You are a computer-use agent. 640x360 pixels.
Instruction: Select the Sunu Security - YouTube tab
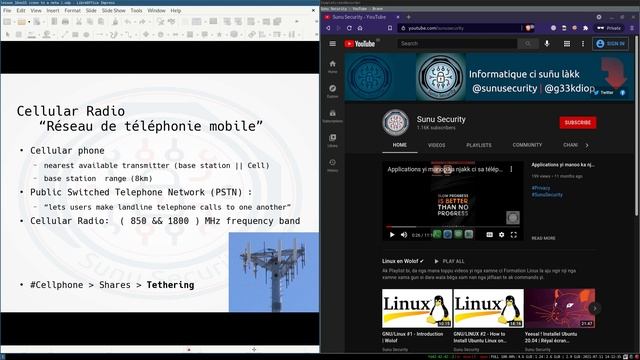coord(359,17)
